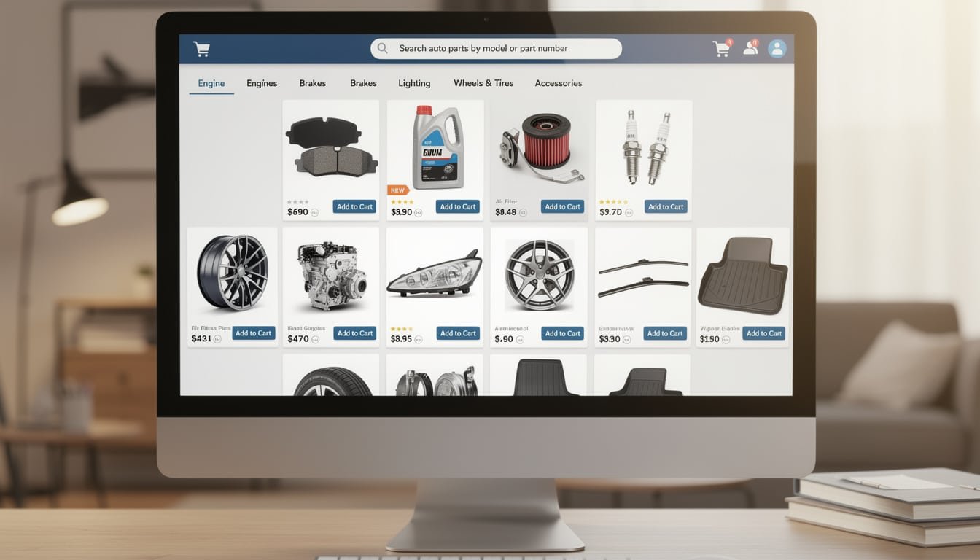Click the cart logo in header's left corner
The height and width of the screenshot is (560, 980).
[201, 49]
